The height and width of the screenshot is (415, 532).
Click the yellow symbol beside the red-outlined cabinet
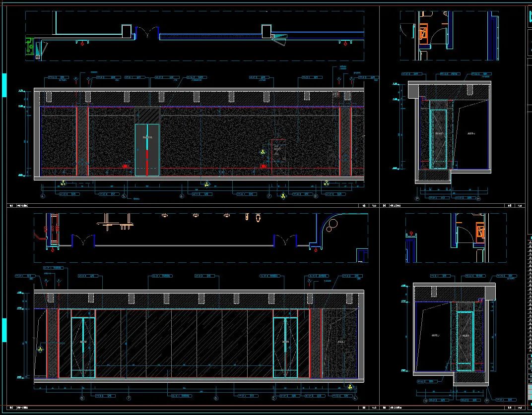click(263, 152)
